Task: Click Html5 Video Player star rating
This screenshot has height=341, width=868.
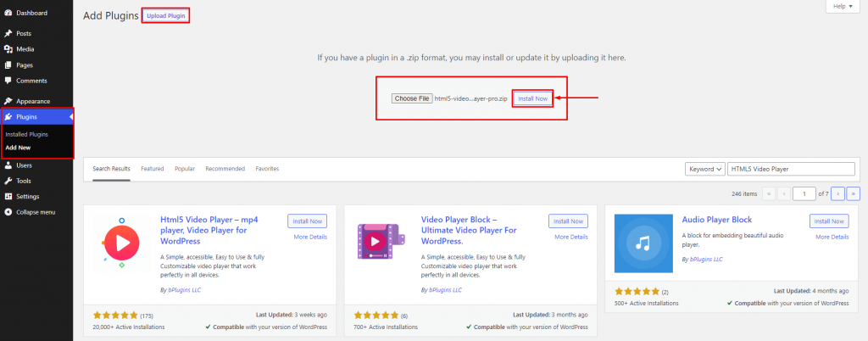Action: click(x=115, y=315)
